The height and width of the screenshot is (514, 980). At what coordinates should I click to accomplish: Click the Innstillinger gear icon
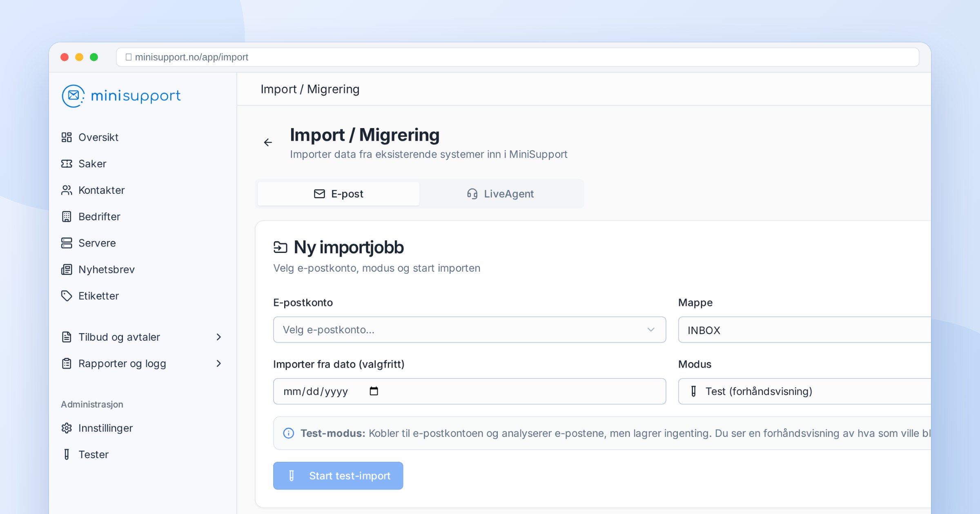click(x=67, y=428)
